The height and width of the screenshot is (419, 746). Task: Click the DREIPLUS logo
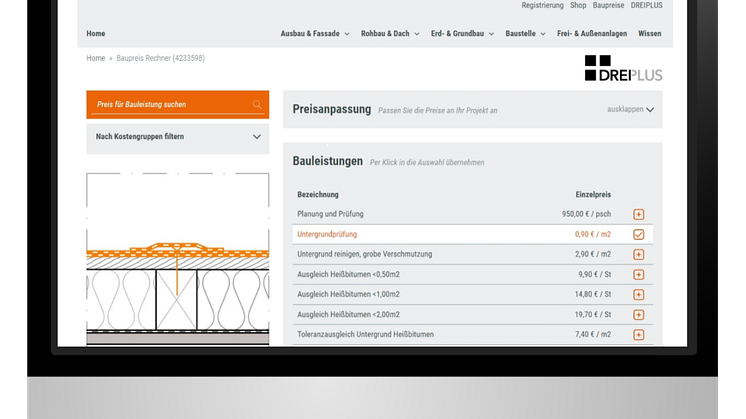(623, 68)
